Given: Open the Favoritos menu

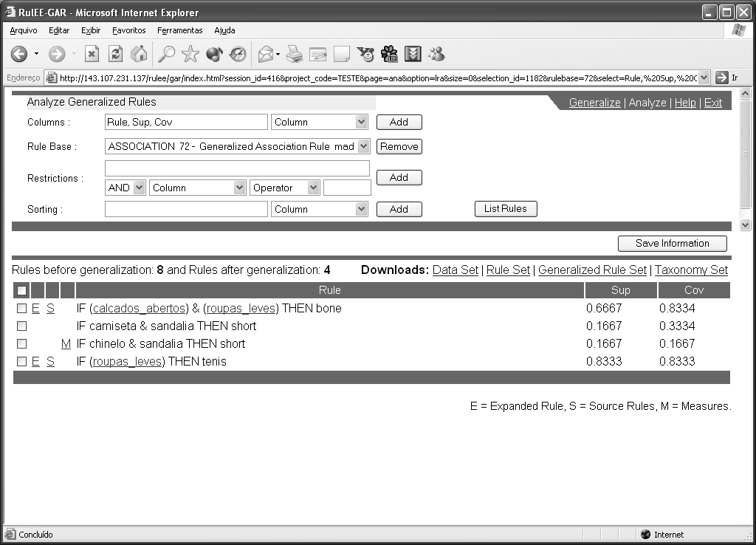Looking at the screenshot, I should 129,30.
